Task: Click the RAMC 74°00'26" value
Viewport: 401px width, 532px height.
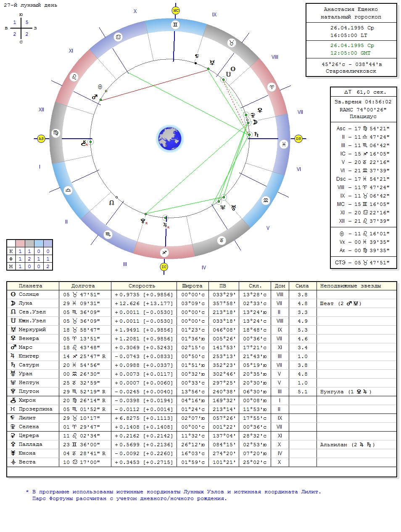Action: pyautogui.click(x=363, y=109)
